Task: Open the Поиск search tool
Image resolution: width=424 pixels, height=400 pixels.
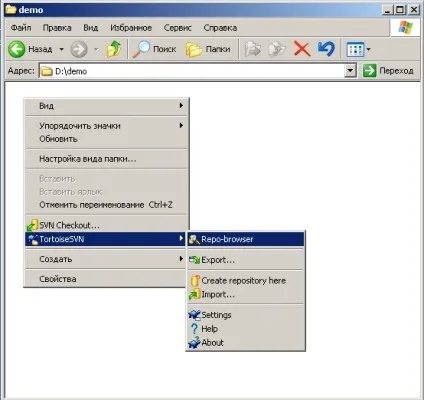Action: (154, 49)
